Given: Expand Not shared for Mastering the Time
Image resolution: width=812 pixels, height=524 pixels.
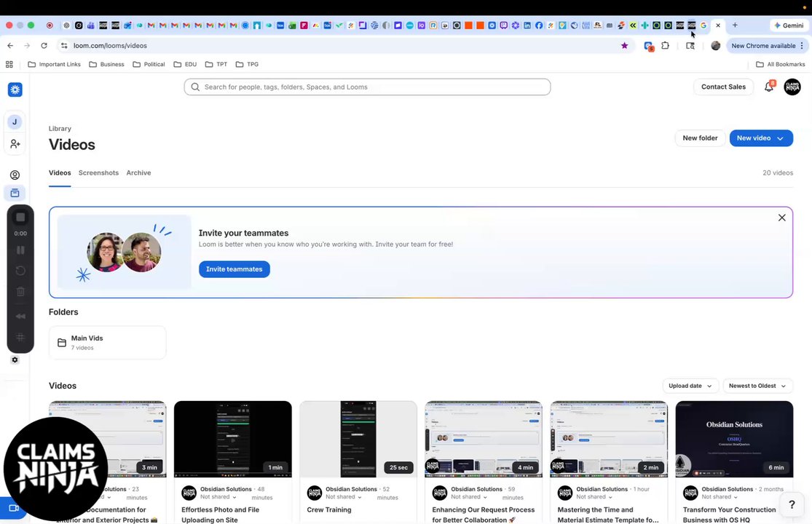Looking at the screenshot, I should point(594,497).
